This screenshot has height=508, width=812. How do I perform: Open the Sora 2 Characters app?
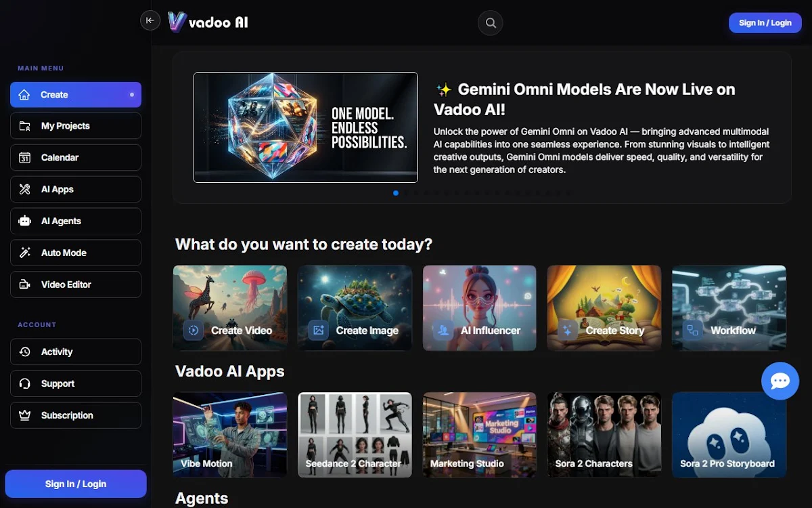point(604,435)
